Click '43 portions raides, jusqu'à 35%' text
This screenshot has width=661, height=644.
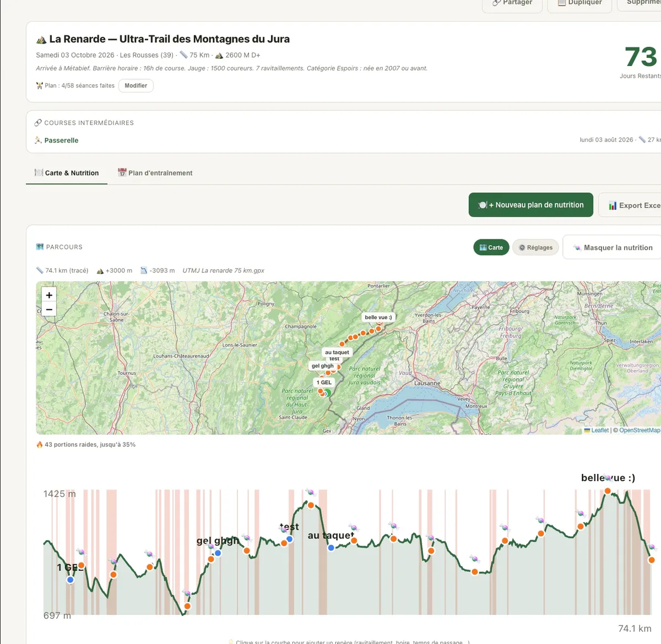tap(90, 444)
